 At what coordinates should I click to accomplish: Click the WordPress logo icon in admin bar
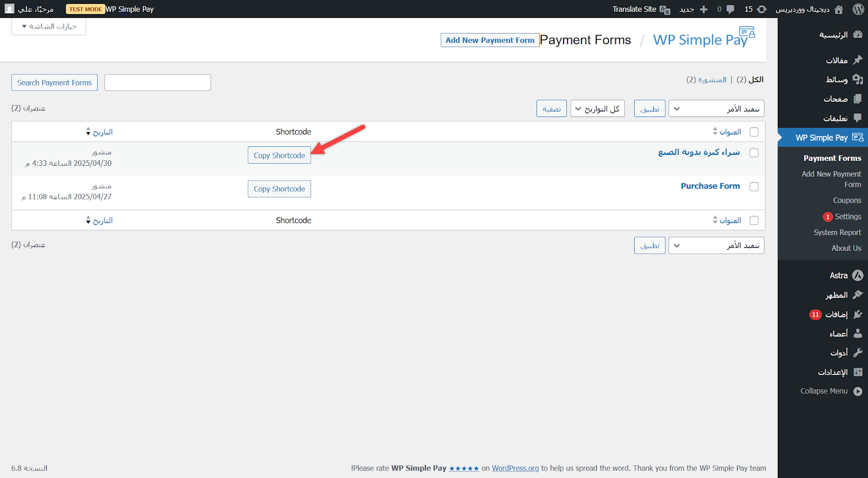(858, 9)
